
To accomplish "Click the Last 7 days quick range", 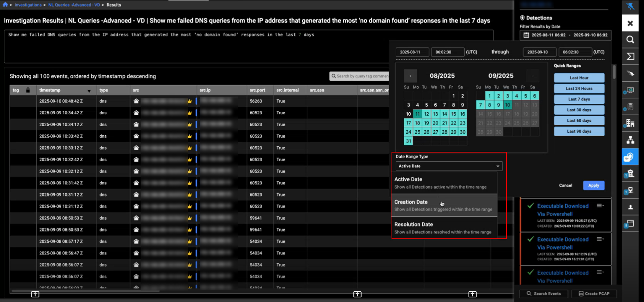I will pos(579,99).
